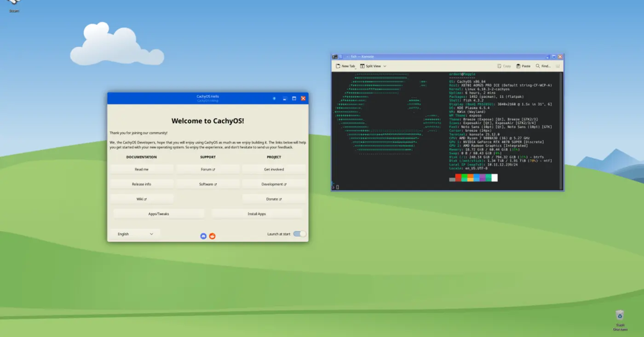Open the CachyOS Discord community icon
This screenshot has width=644, height=337.
(203, 235)
